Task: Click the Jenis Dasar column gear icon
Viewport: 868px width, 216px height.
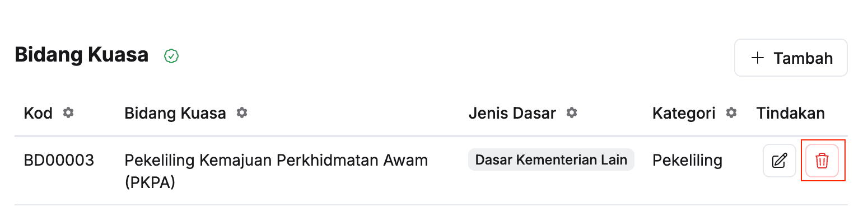Action: tap(572, 113)
